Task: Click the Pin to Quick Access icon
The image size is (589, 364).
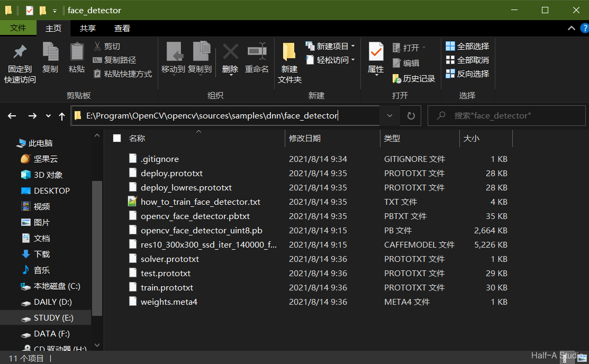Action: tap(20, 52)
